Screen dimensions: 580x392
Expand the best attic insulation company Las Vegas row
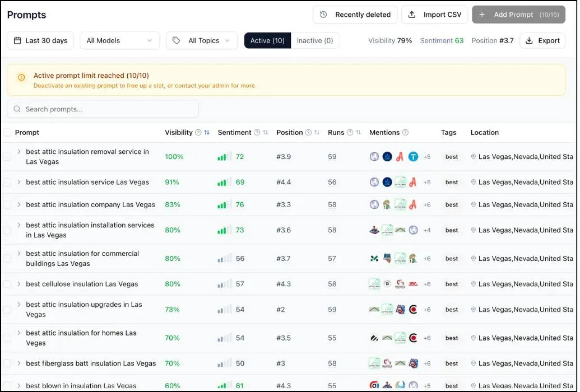click(19, 204)
